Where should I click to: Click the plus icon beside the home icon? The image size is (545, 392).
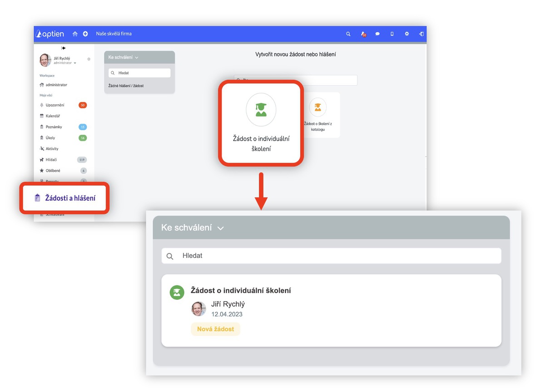(x=85, y=34)
